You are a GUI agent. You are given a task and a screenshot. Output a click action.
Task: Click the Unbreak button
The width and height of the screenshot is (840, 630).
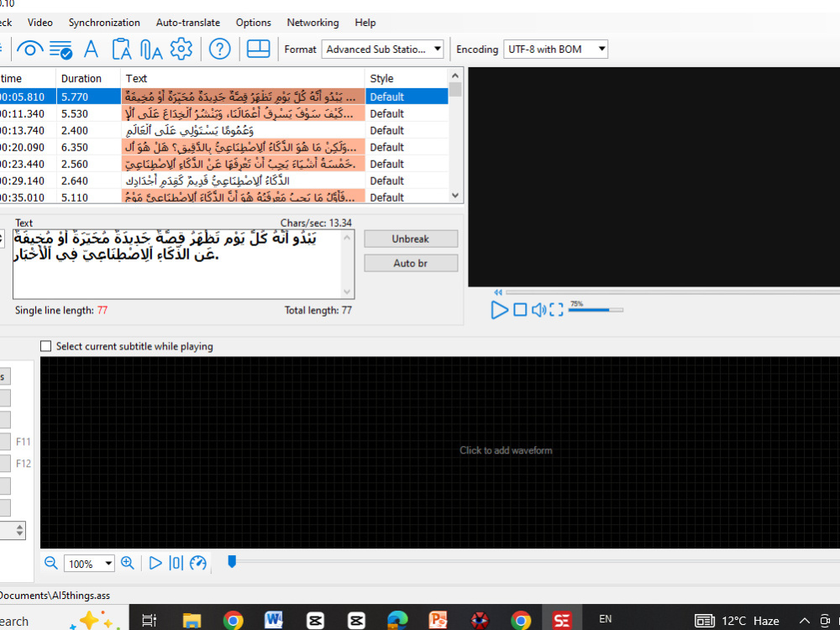tap(411, 239)
